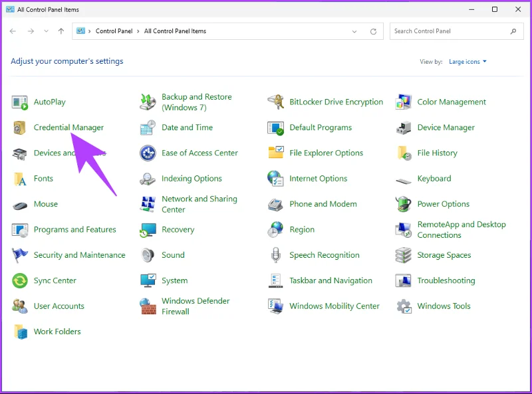Open the Fonts folder icon
This screenshot has height=394, width=532.
(20, 179)
